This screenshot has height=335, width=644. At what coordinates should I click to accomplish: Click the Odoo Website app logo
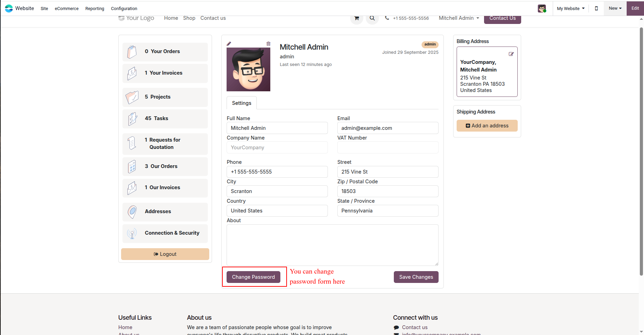tap(9, 8)
